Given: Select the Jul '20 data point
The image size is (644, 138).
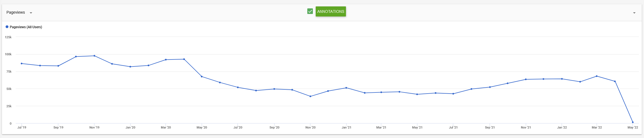Looking at the screenshot, I should click(238, 87).
